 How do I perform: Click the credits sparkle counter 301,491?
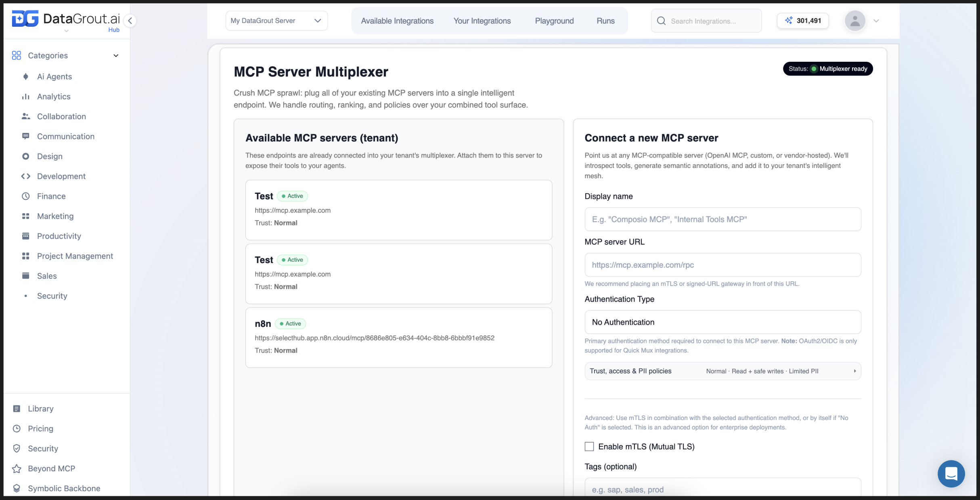click(803, 21)
